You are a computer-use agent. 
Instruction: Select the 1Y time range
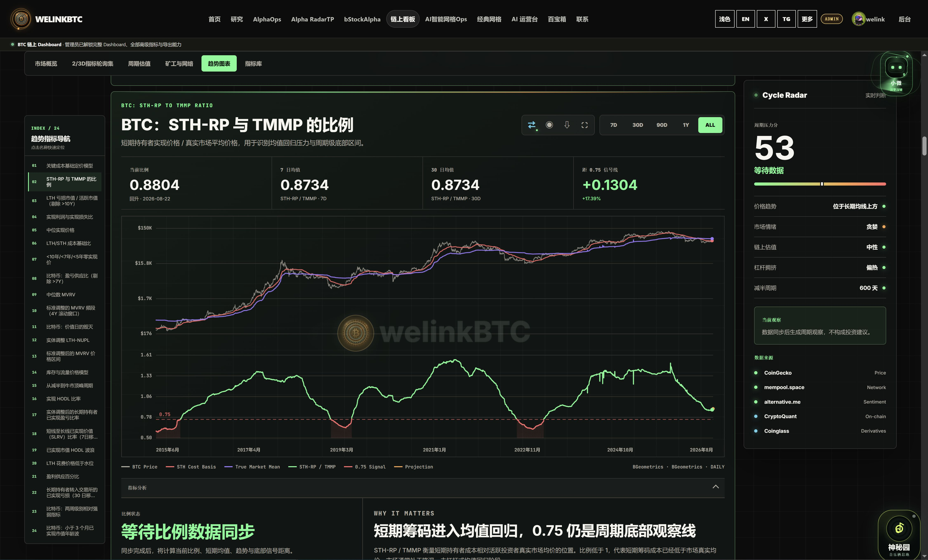tap(686, 125)
